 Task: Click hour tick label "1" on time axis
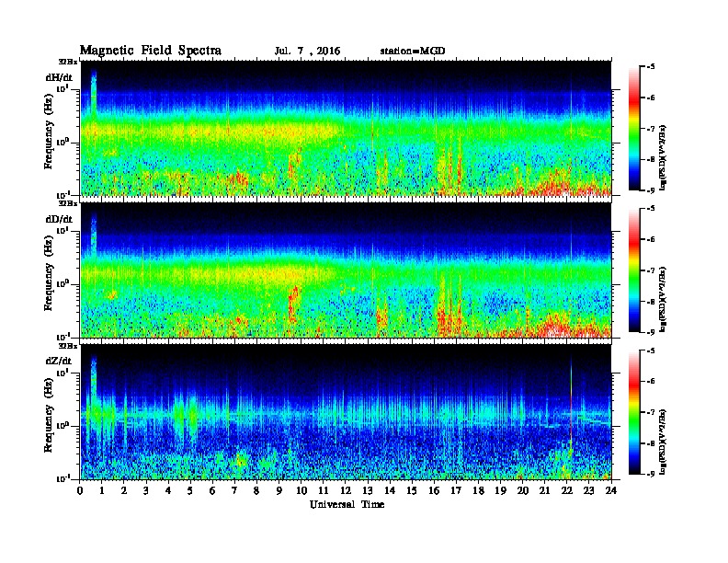pos(102,491)
